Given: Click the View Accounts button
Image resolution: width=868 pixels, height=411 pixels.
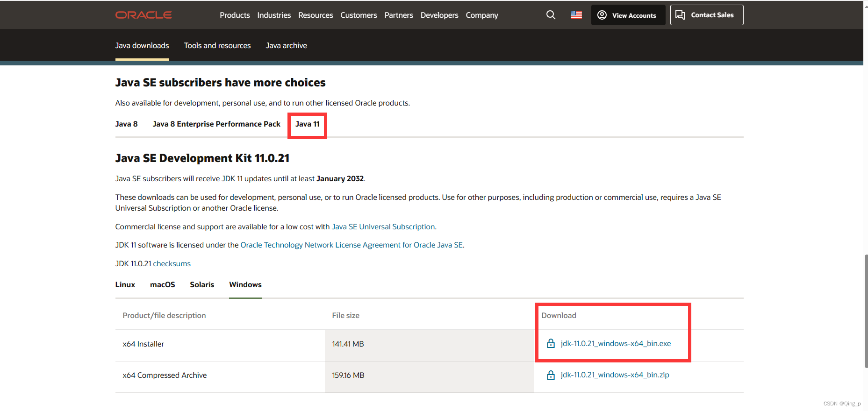Looking at the screenshot, I should [628, 15].
